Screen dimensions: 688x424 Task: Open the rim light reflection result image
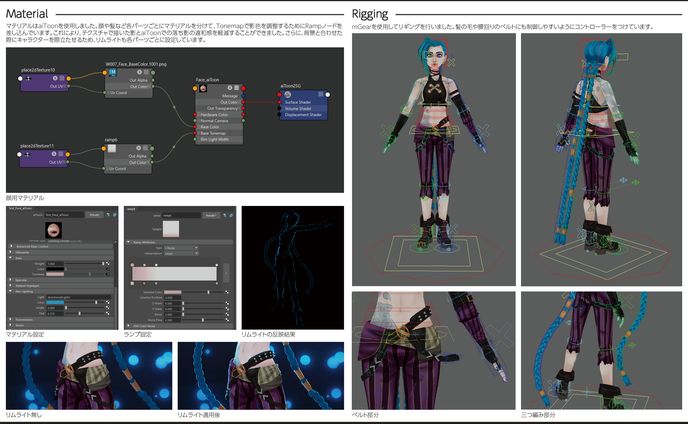[293, 267]
